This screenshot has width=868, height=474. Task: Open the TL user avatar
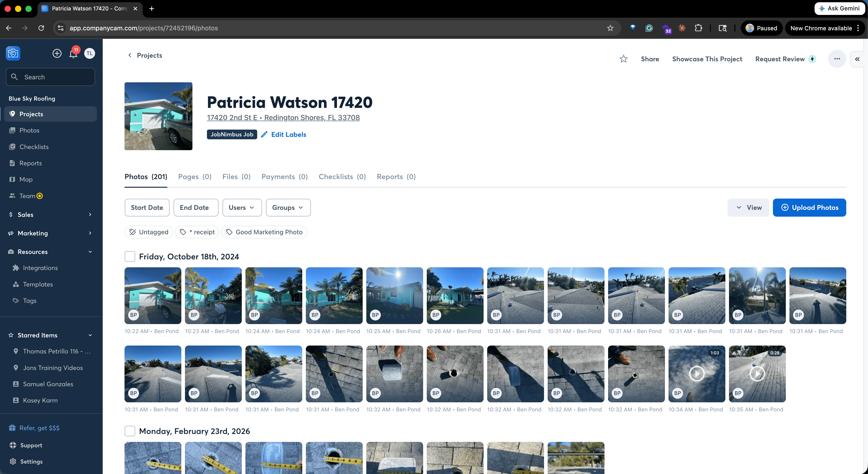tap(89, 53)
